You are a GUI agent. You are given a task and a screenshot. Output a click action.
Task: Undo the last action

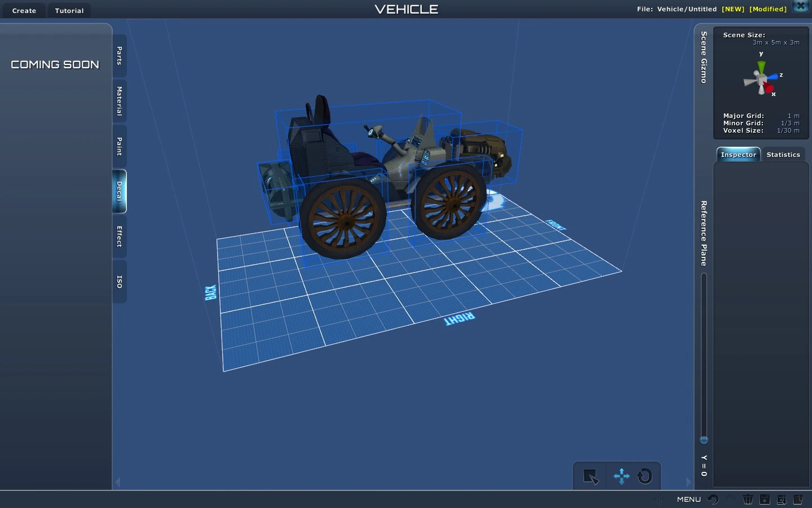(x=713, y=500)
